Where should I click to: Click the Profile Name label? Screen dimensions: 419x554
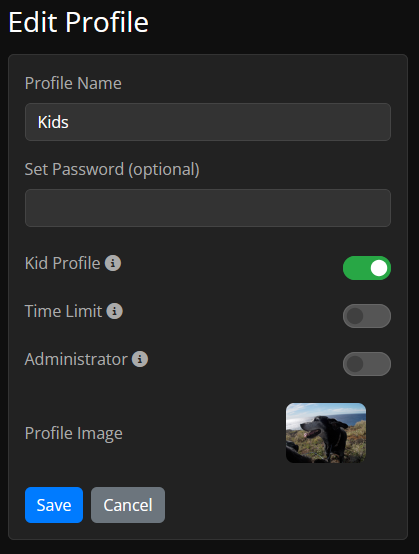pyautogui.click(x=73, y=83)
